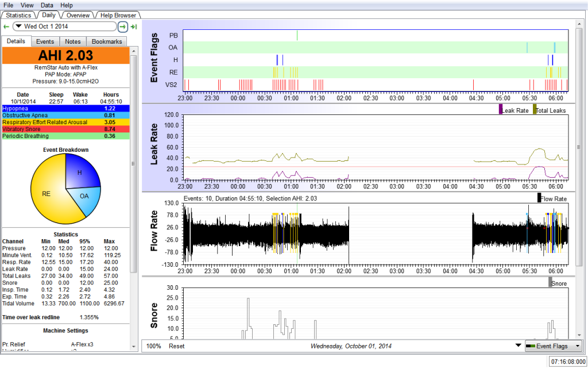
Task: Go to next day with boxed green arrow
Action: point(122,26)
